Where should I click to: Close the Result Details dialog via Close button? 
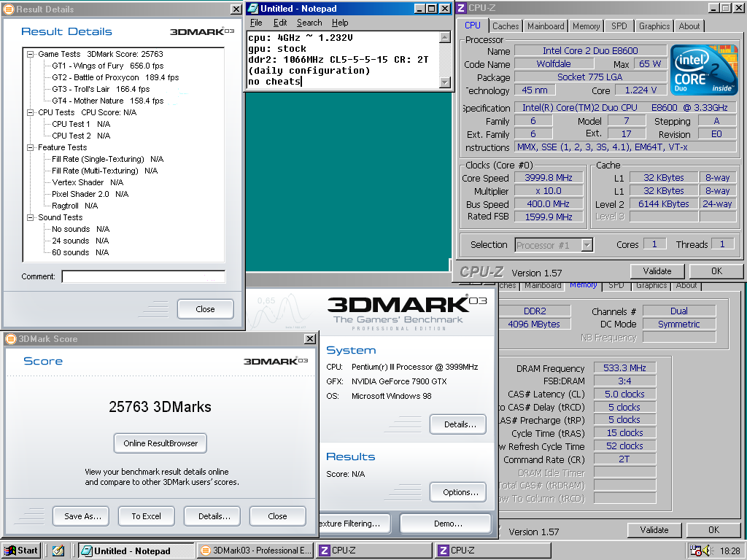(x=205, y=309)
